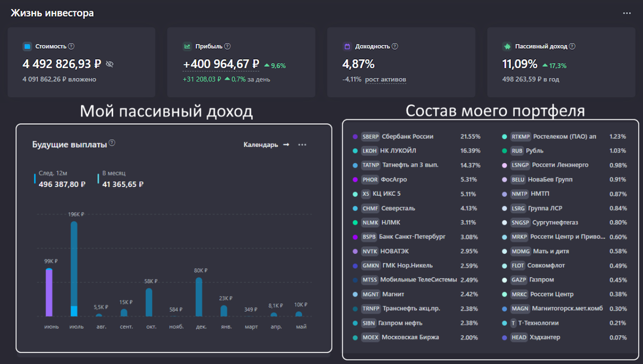Click the 4 091 862,26 ₽ вложено text
Screen dimensions: 643x364
59,80
